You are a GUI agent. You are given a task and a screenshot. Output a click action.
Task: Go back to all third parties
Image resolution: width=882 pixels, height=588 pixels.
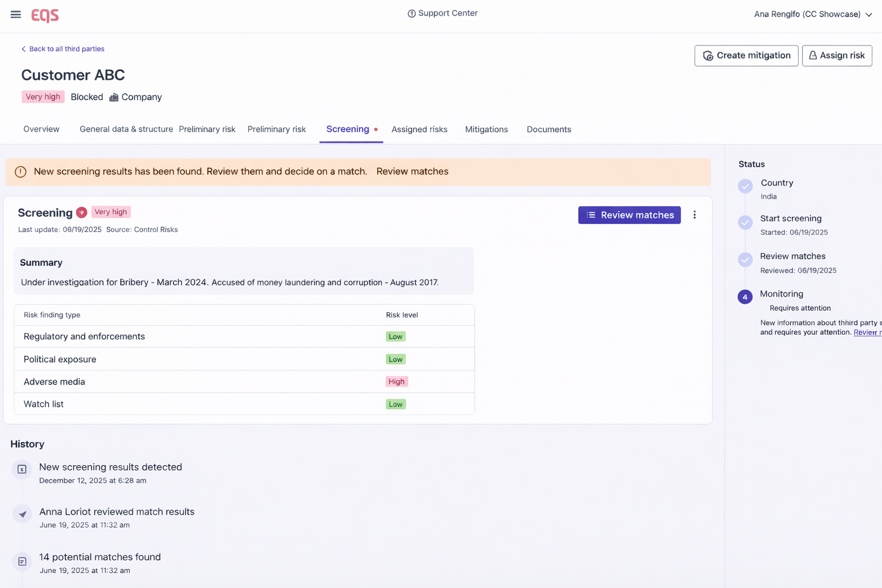coord(63,49)
